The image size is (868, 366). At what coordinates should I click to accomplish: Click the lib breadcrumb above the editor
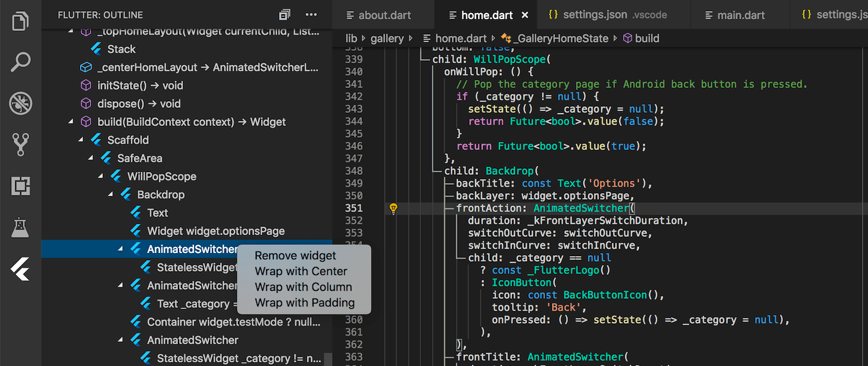click(351, 38)
